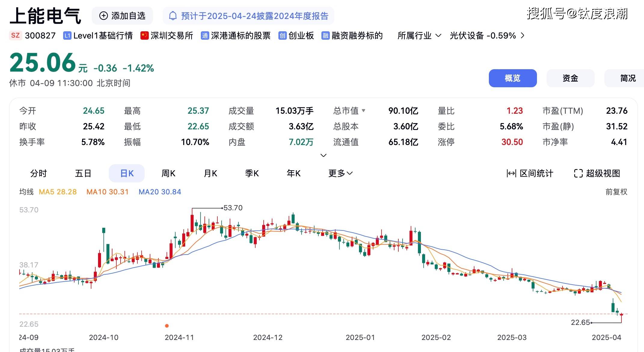Click the SZ exchange badge
644x352 pixels.
point(15,36)
